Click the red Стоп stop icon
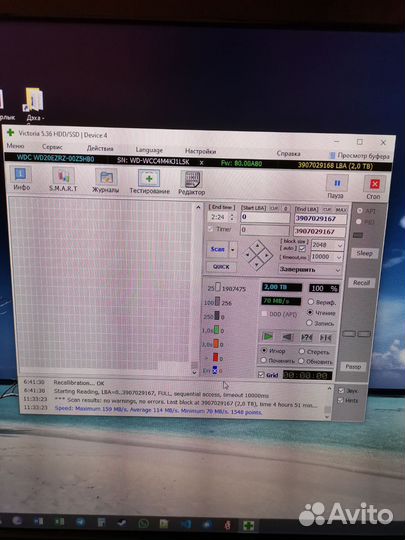Image resolution: width=405 pixels, height=540 pixels. point(374,187)
